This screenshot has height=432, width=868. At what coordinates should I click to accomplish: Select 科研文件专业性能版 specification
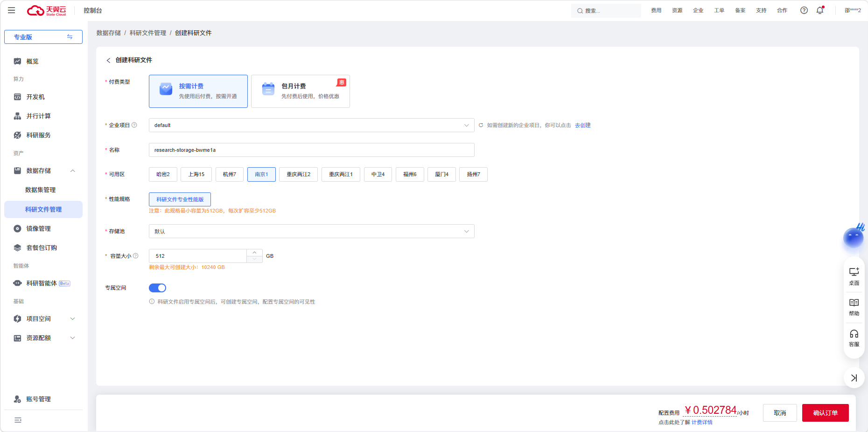click(x=180, y=199)
